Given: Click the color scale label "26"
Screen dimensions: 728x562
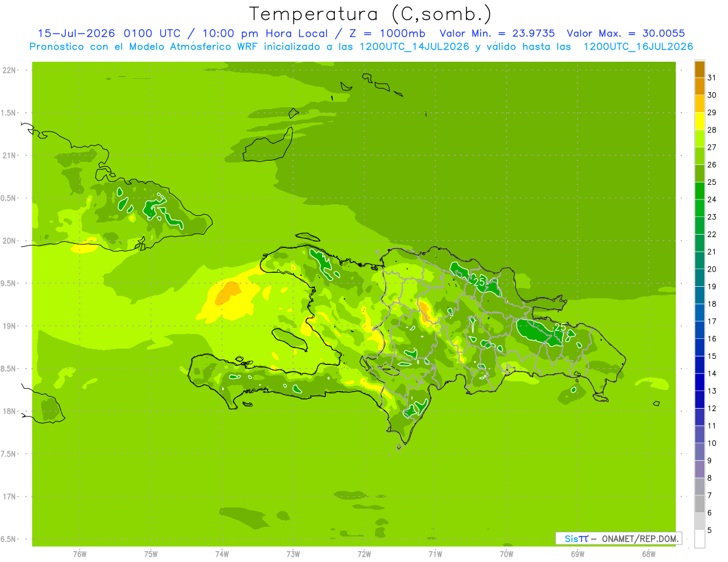Looking at the screenshot, I should click(712, 164).
